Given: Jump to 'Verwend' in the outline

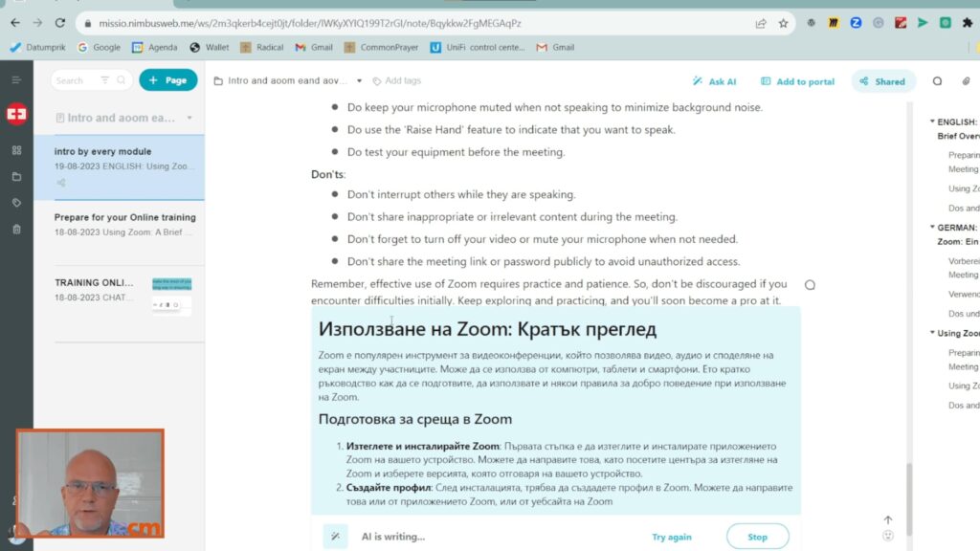Looking at the screenshot, I should 963,294.
